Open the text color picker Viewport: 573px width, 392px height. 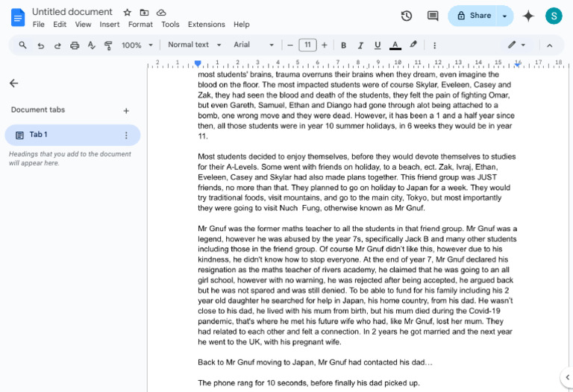point(395,45)
